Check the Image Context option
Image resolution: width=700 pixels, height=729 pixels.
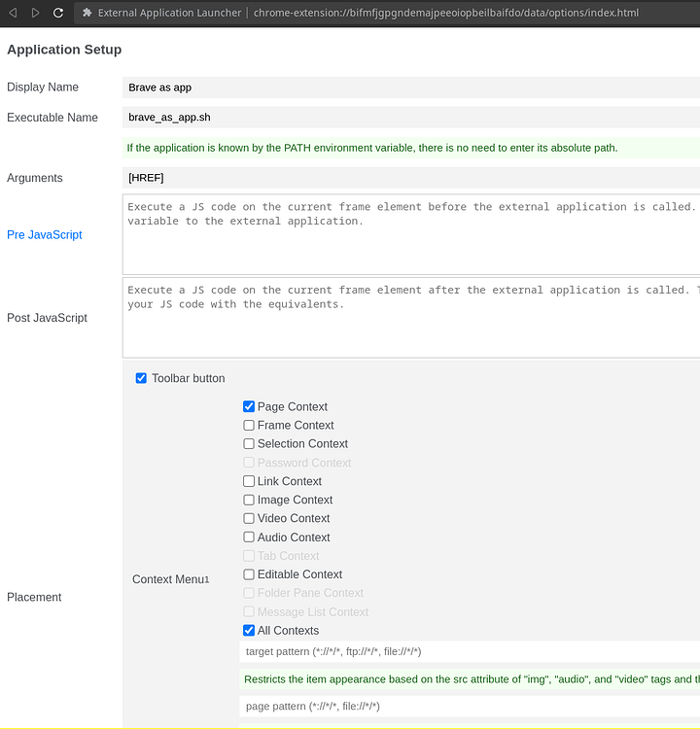pyautogui.click(x=249, y=500)
